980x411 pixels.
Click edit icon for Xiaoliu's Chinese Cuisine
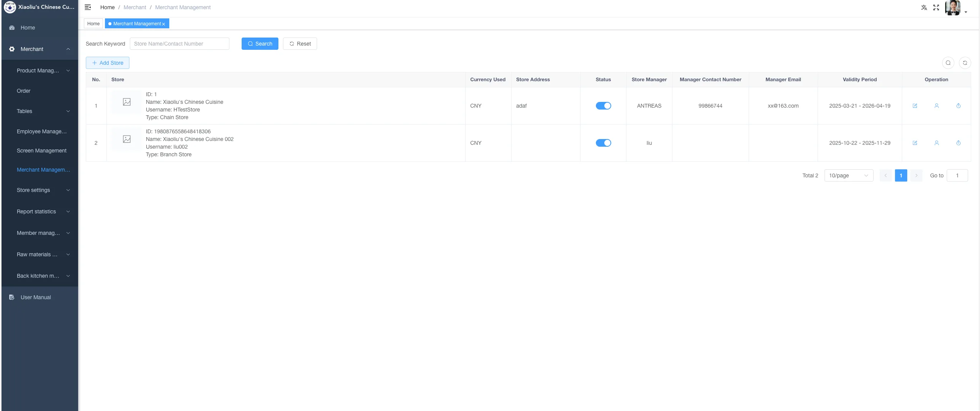pos(915,106)
